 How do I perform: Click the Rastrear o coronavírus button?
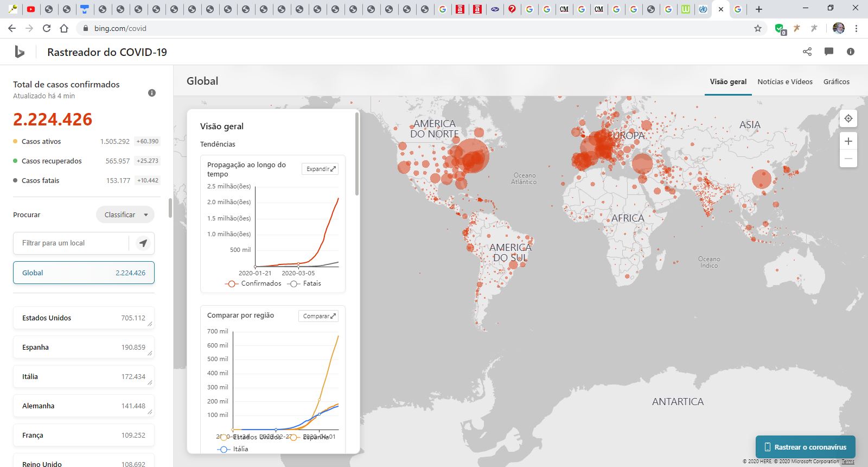806,447
